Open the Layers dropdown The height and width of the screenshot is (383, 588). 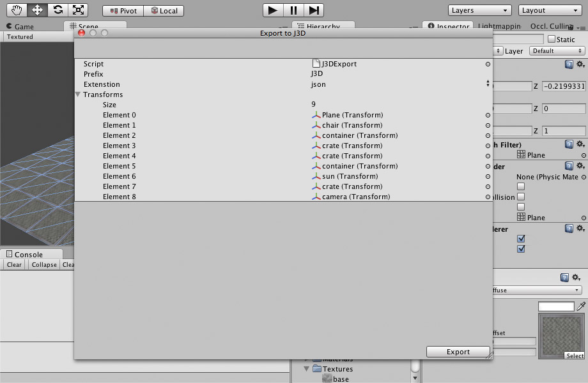tap(479, 10)
